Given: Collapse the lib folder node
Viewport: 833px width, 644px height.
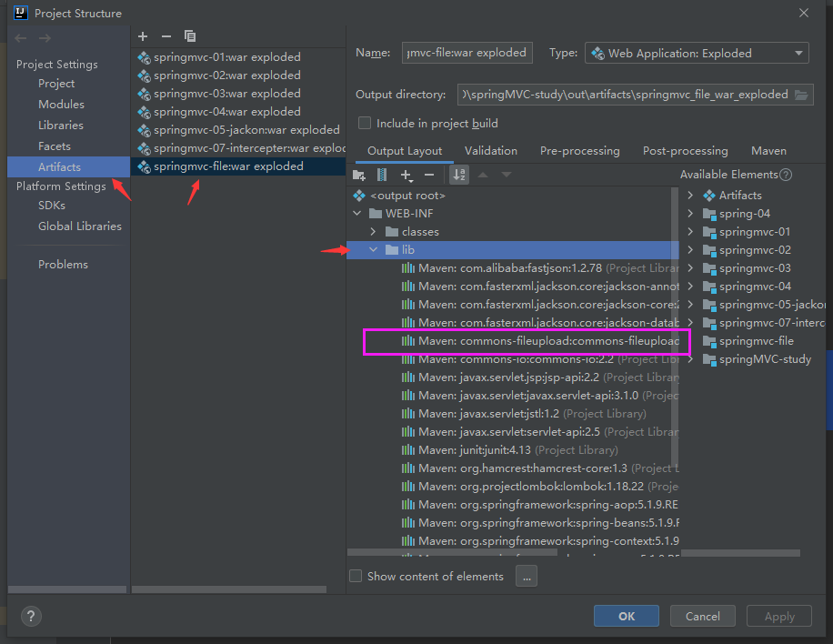Looking at the screenshot, I should [373, 250].
